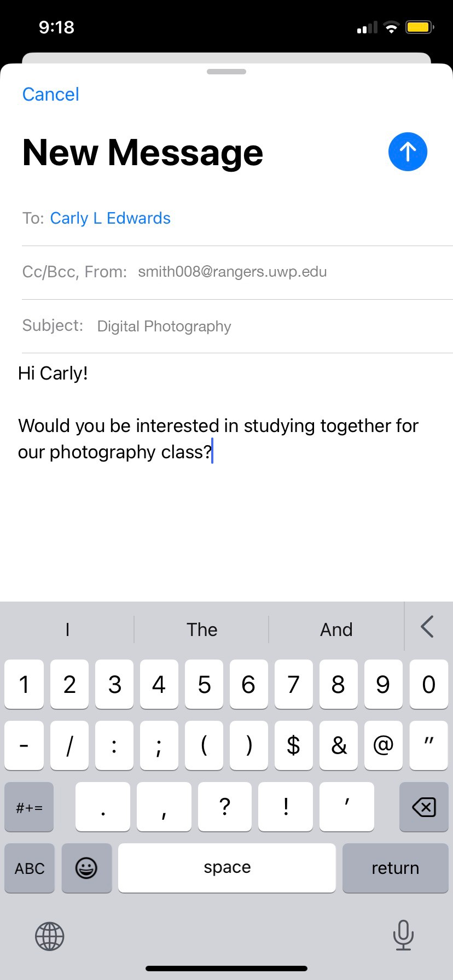Switch to ABC letter keyboard

pos(30,868)
